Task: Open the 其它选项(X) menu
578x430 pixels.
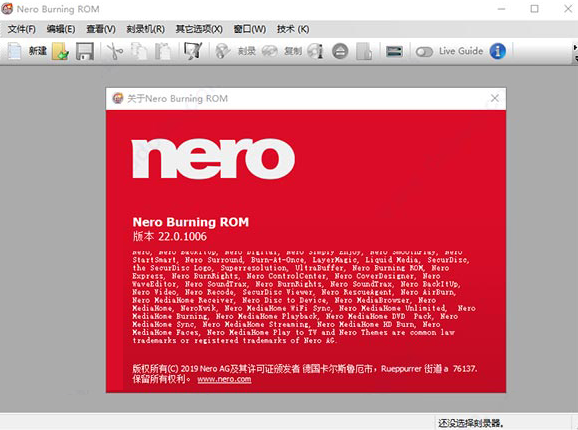Action: coord(199,29)
